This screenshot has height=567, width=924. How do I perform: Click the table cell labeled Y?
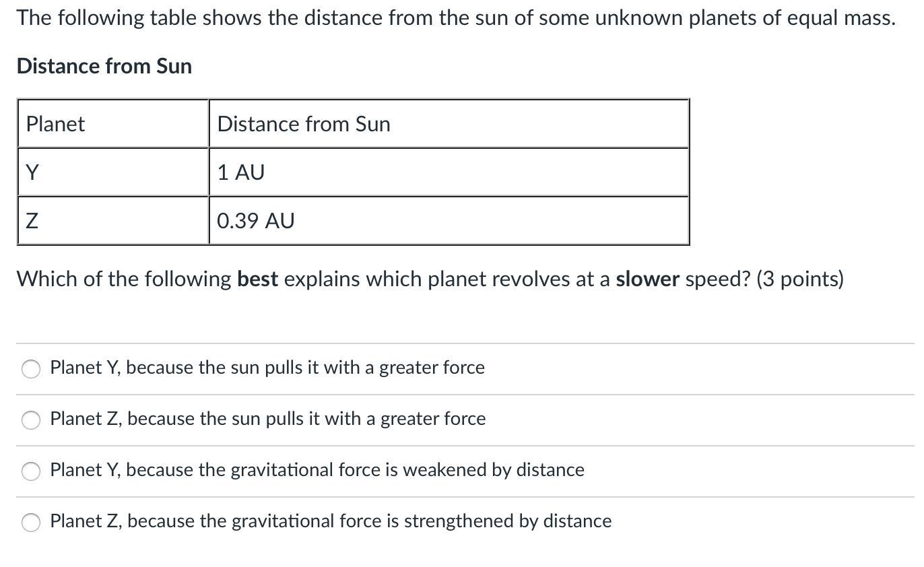pyautogui.click(x=113, y=172)
